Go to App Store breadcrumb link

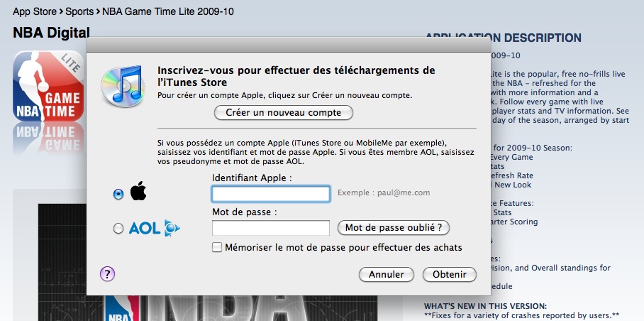pos(35,11)
